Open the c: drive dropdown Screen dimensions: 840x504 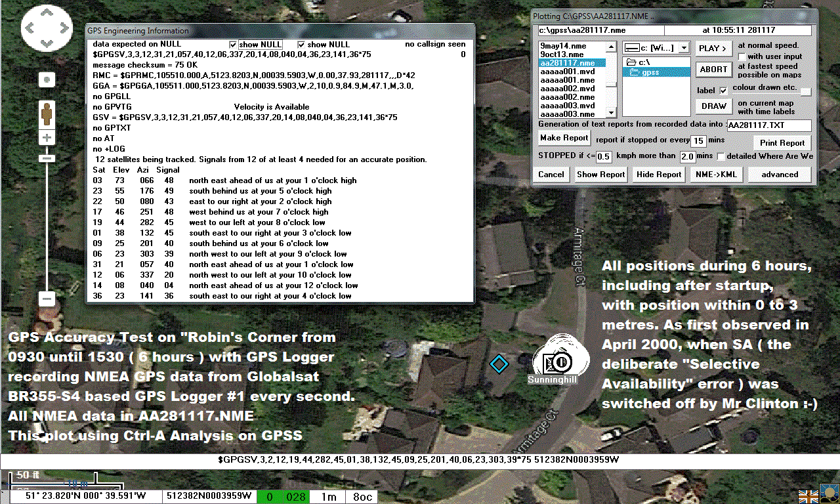pyautogui.click(x=684, y=48)
